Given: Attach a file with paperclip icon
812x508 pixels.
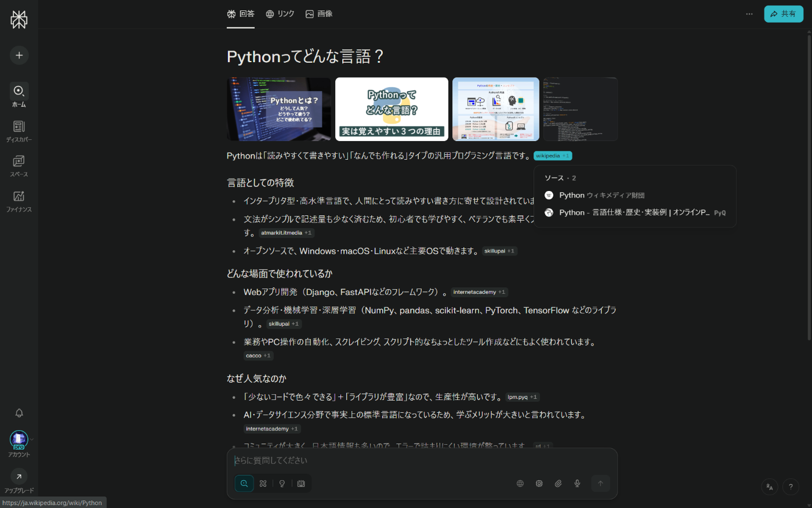Looking at the screenshot, I should [x=558, y=483].
